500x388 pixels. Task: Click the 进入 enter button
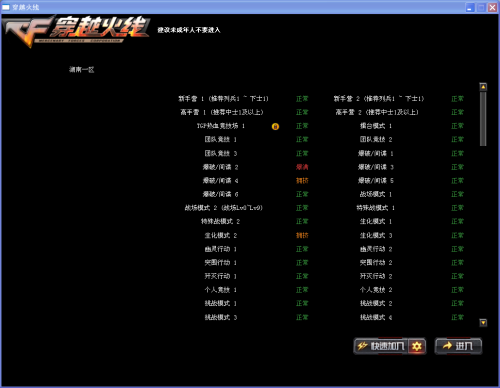(458, 346)
